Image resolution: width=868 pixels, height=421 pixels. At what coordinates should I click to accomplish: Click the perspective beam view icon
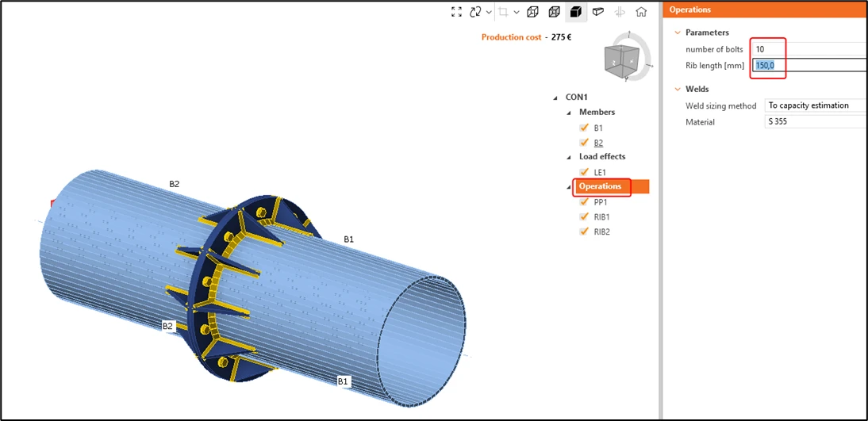tap(598, 12)
